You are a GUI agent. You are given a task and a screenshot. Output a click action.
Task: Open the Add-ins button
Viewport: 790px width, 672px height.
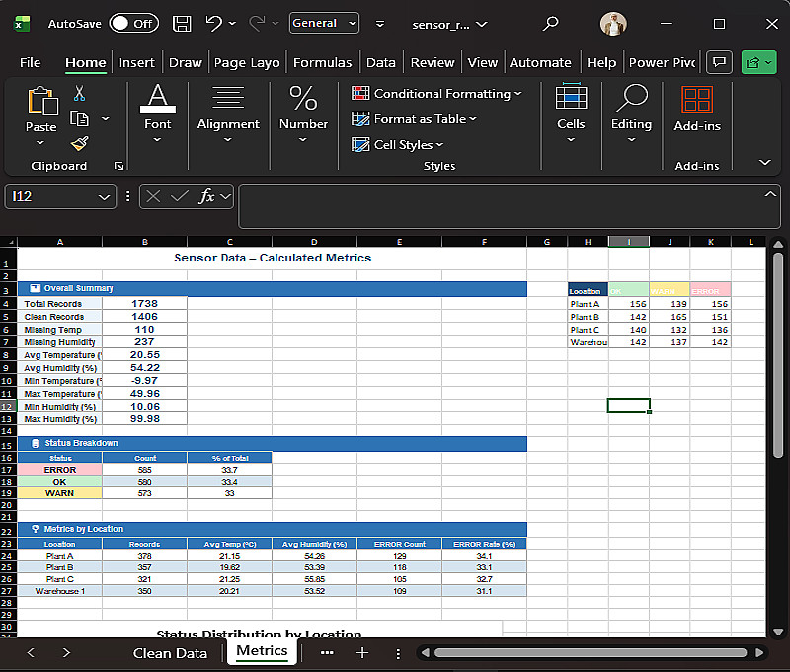697,109
